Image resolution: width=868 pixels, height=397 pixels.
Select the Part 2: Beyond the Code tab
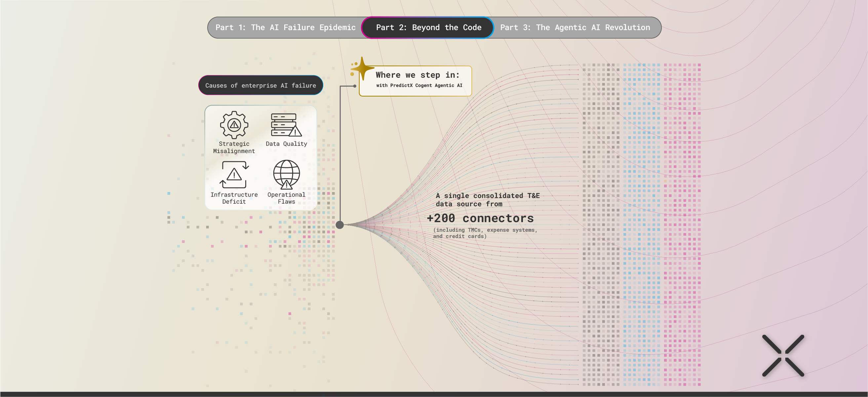[428, 28]
